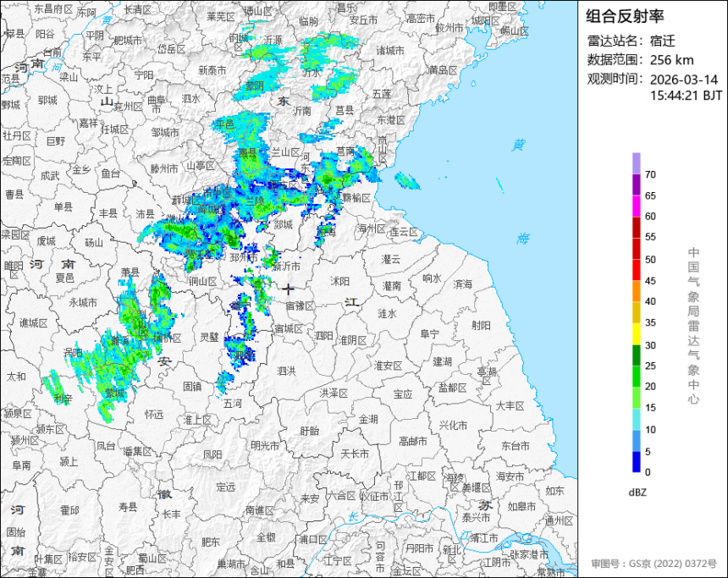Screen dimensions: 728x578
Task: Click the 泗阳 map label
Action: (x=324, y=335)
